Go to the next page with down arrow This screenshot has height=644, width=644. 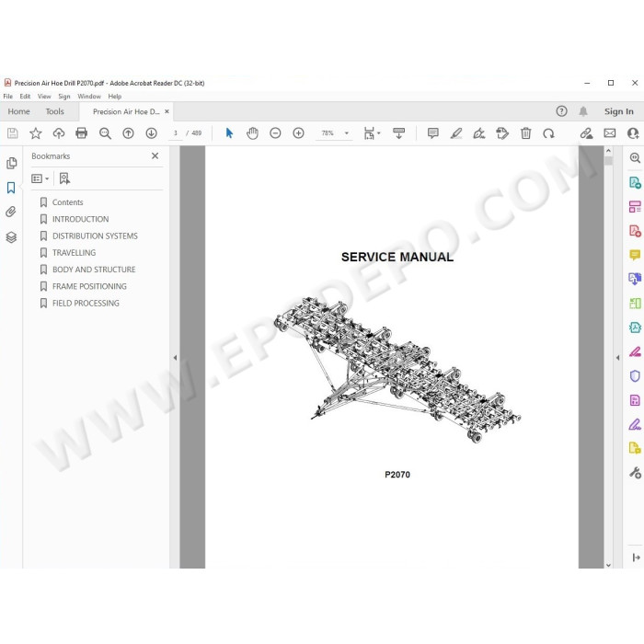point(151,133)
